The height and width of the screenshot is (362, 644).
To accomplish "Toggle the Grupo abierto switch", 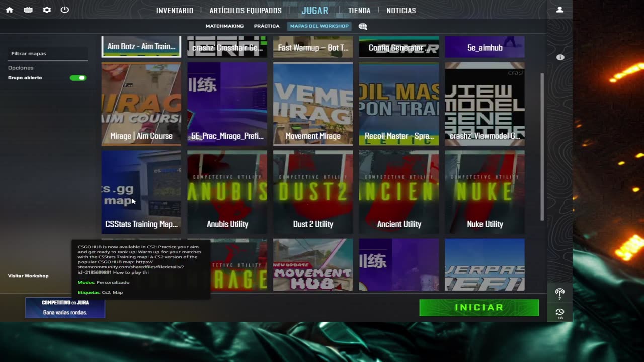I will (78, 78).
